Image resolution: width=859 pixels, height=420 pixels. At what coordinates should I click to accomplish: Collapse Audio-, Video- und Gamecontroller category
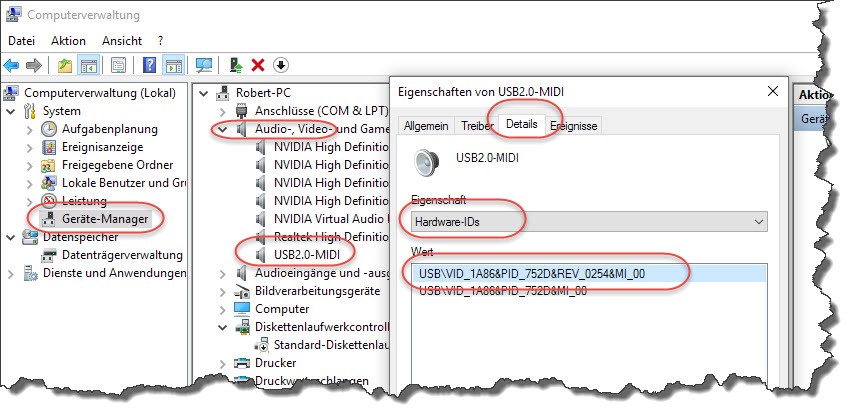coord(222,129)
